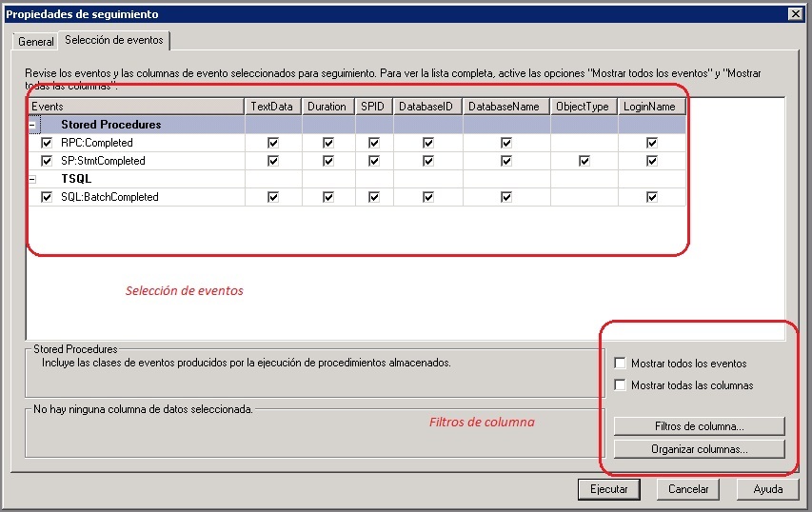Toggle LoginName for RPC:Completed
Image resolution: width=812 pixels, height=512 pixels.
652,143
